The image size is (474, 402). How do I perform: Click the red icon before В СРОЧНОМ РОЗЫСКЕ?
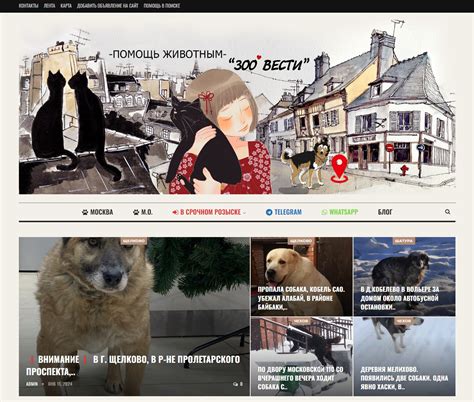tap(175, 212)
